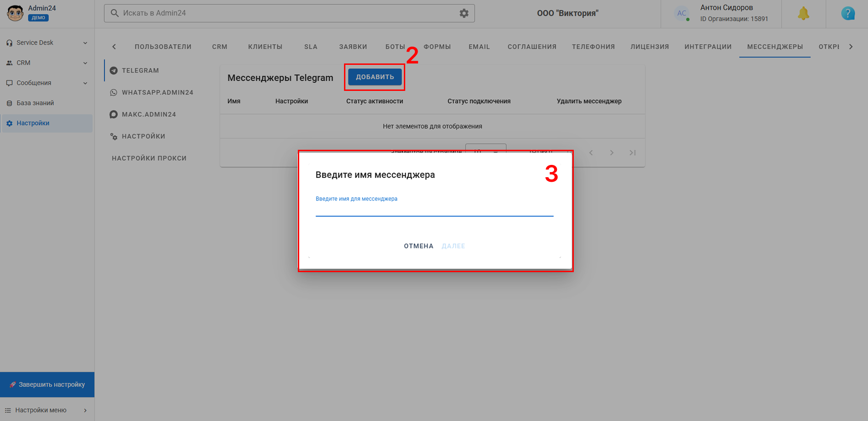This screenshot has height=421, width=868.
Task: Click the Статус активности column header
Action: click(375, 101)
